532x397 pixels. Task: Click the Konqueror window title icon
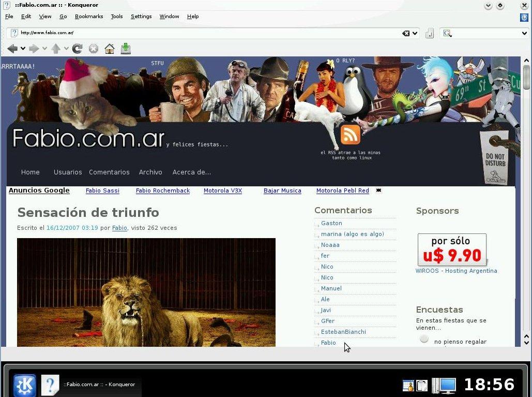click(6, 5)
